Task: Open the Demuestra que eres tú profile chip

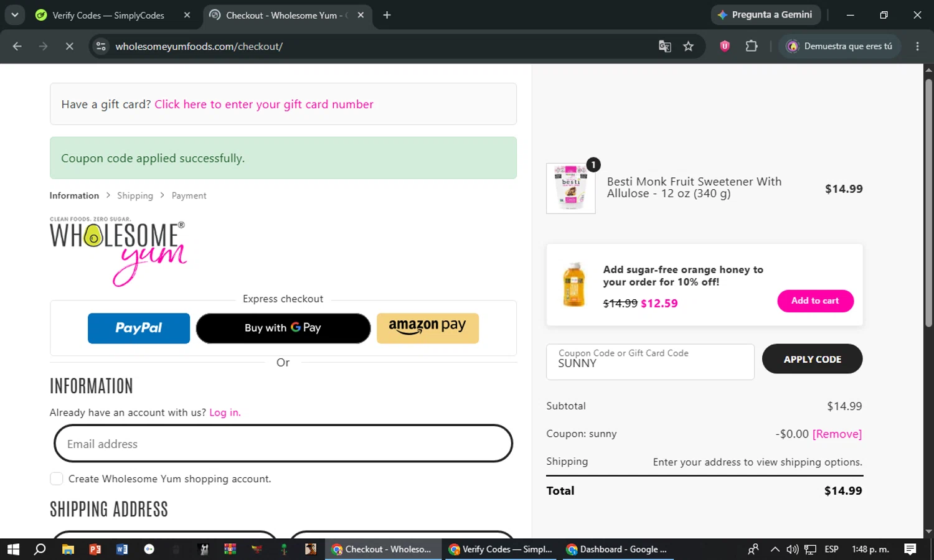Action: pos(839,46)
